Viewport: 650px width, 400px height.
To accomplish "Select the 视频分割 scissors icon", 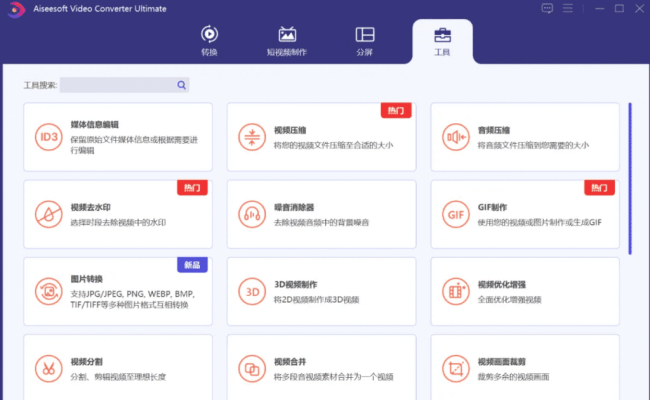I will (47, 367).
